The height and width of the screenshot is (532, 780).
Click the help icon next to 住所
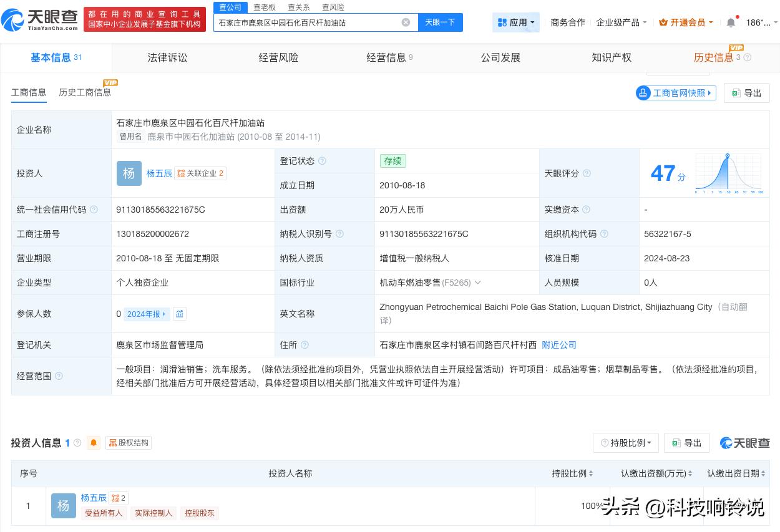[x=304, y=345]
